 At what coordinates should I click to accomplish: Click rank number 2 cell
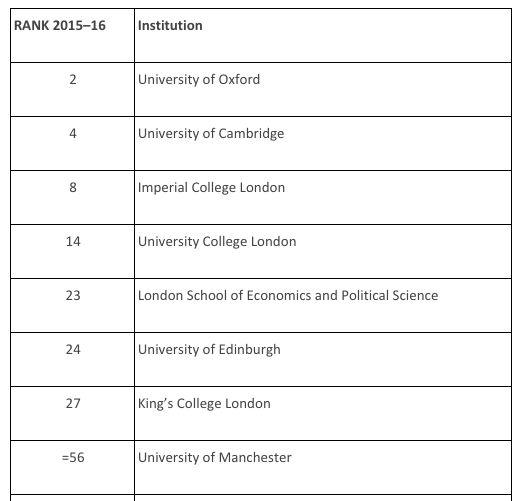[x=72, y=90]
